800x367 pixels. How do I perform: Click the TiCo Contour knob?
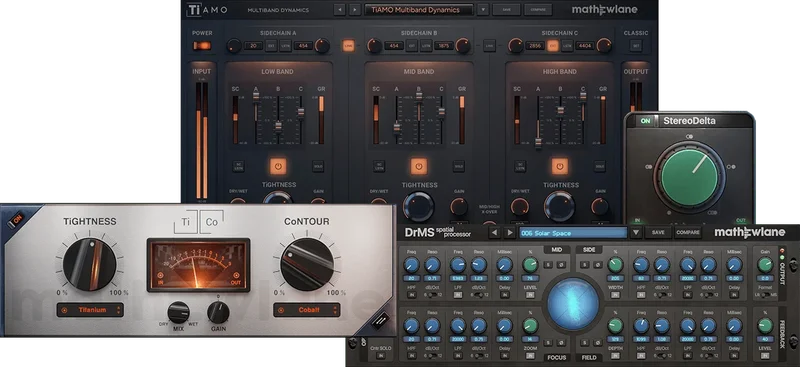tap(307, 264)
